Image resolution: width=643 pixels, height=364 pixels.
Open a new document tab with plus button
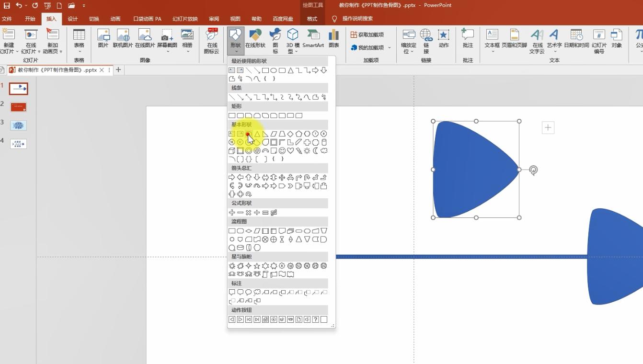click(118, 70)
